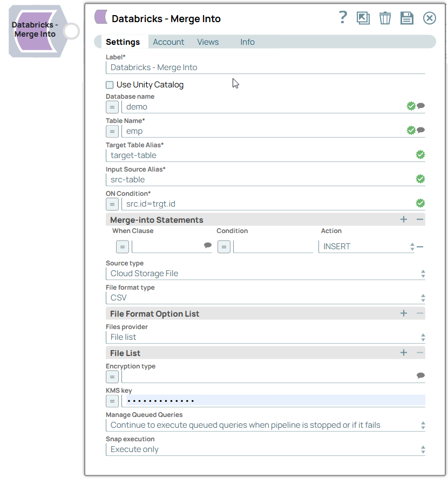Add a File Format Option row
The height and width of the screenshot is (479, 448).
click(x=404, y=313)
